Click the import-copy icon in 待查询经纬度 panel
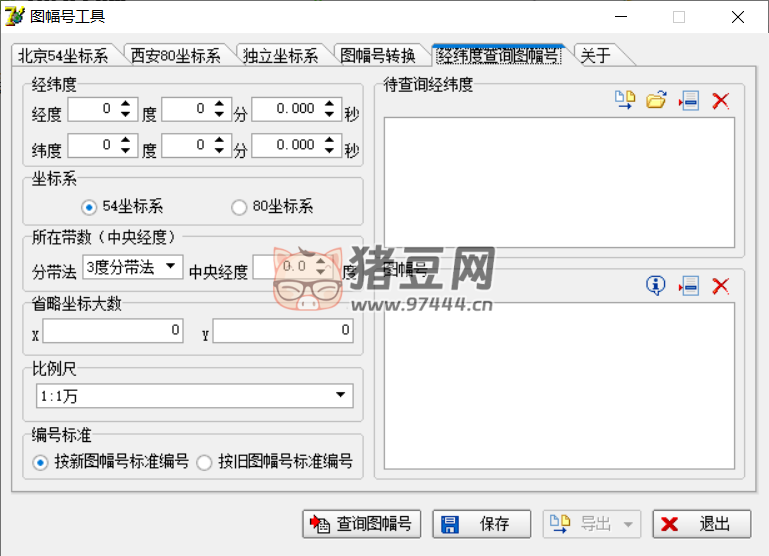This screenshot has height=556, width=769. (x=625, y=100)
